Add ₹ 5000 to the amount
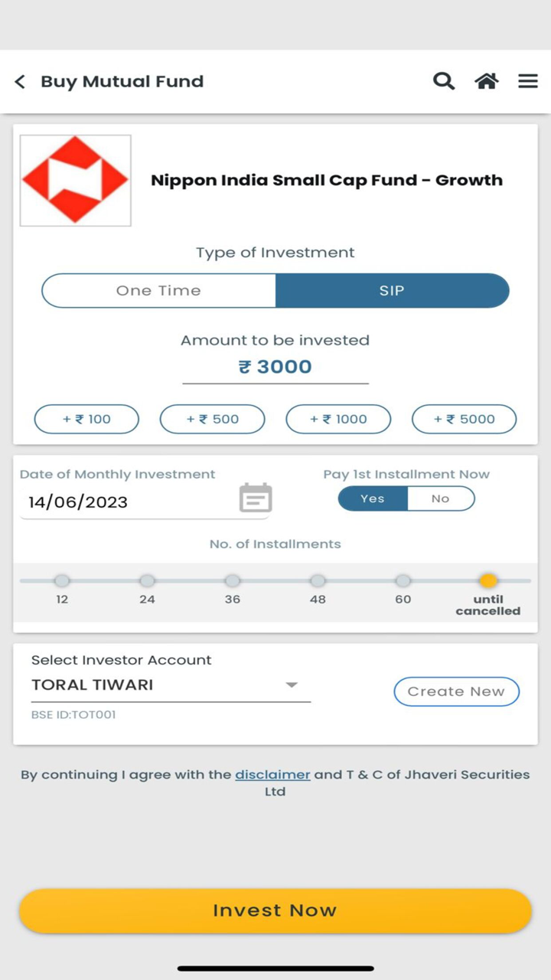 point(464,419)
